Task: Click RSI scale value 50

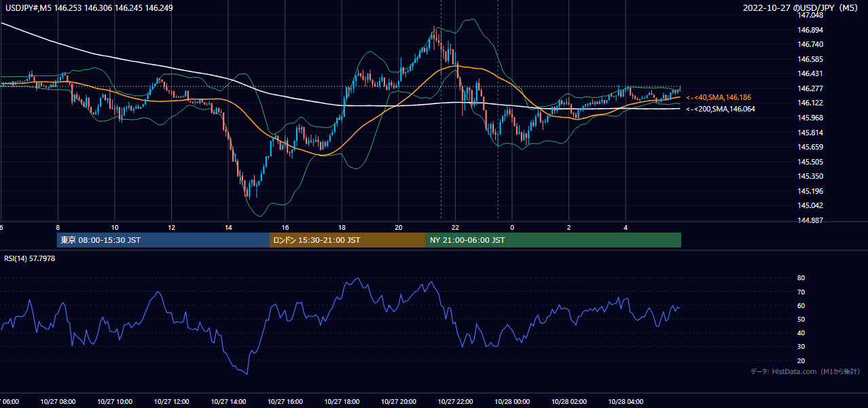Action: click(x=801, y=319)
